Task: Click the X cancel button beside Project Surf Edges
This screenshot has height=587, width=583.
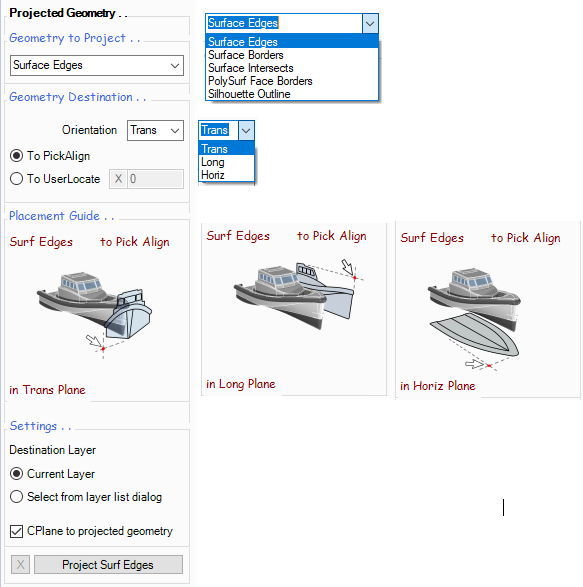Action: coord(20,564)
